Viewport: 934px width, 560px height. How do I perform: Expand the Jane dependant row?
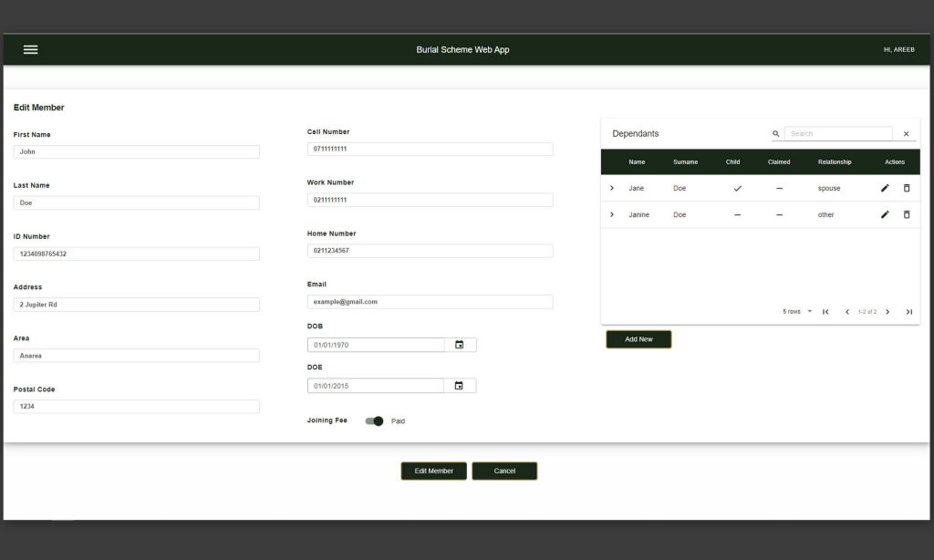coord(612,188)
